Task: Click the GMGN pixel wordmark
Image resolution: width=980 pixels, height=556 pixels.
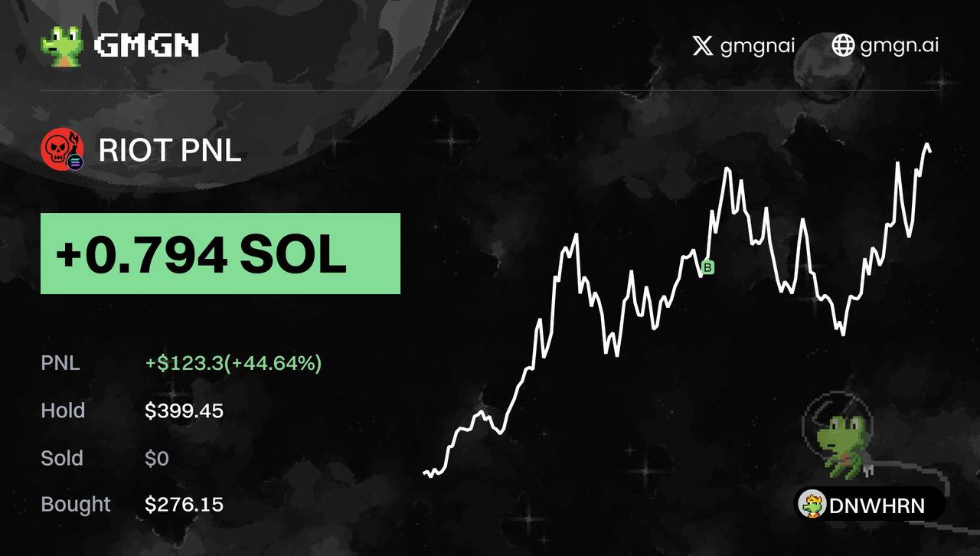Action: click(147, 46)
